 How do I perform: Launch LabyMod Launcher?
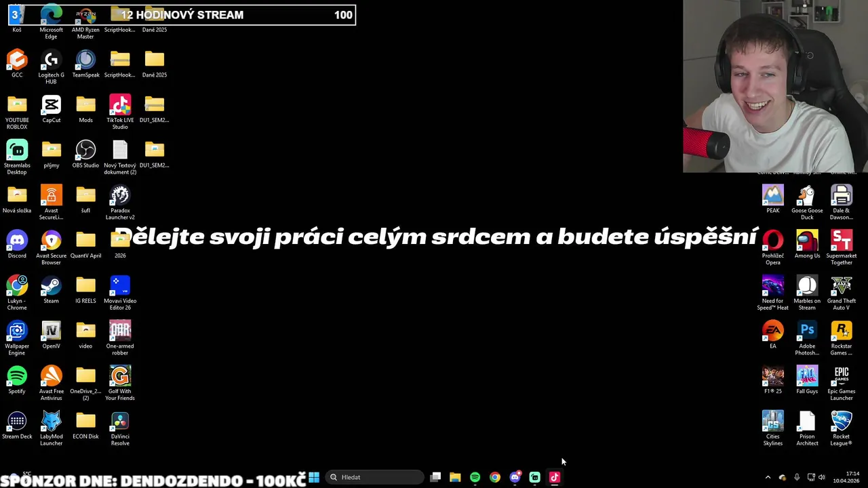pos(51,428)
